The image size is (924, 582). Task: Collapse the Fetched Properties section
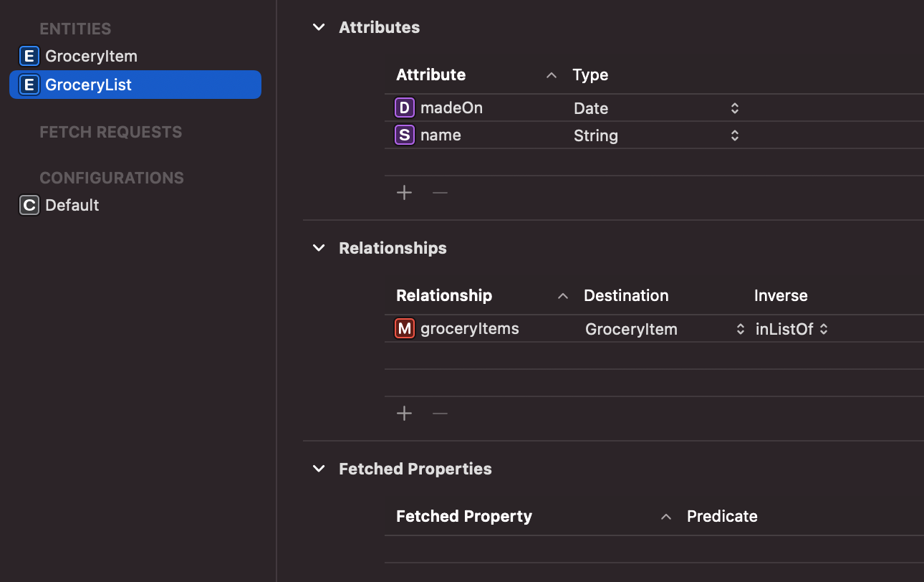point(319,469)
